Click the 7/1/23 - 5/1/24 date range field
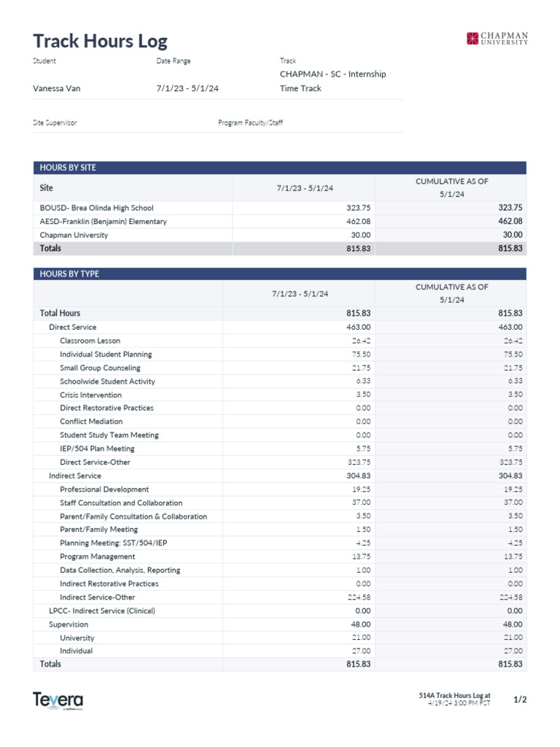This screenshot has width=560, height=747. click(187, 88)
